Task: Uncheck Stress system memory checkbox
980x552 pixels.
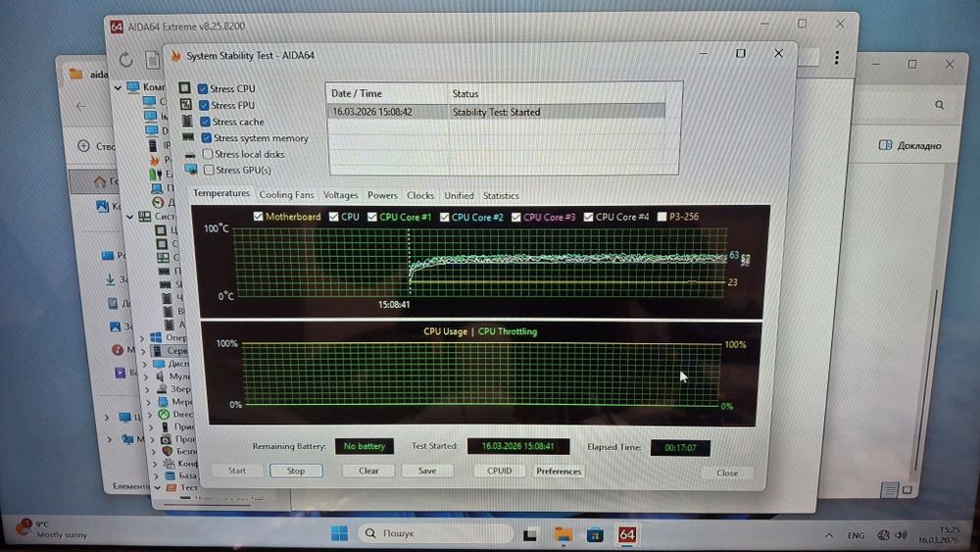Action: tap(206, 137)
